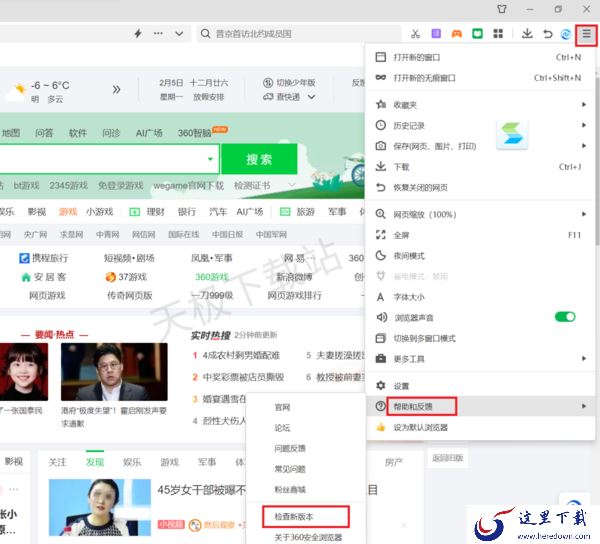Expand hot search words chevron
Screen dimensions: 600x544
(x=292, y=186)
